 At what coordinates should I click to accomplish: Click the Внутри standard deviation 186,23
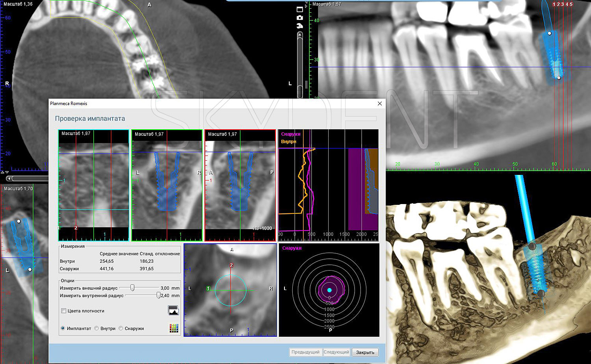pos(147,261)
